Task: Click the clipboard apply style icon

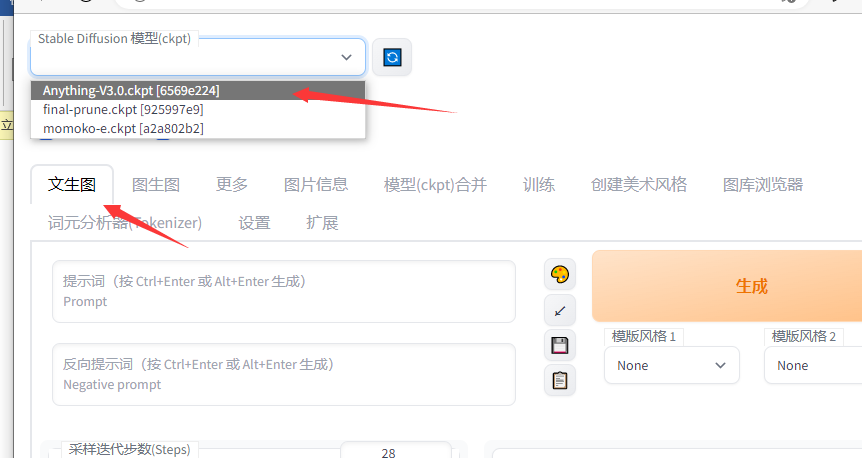Action: [560, 380]
